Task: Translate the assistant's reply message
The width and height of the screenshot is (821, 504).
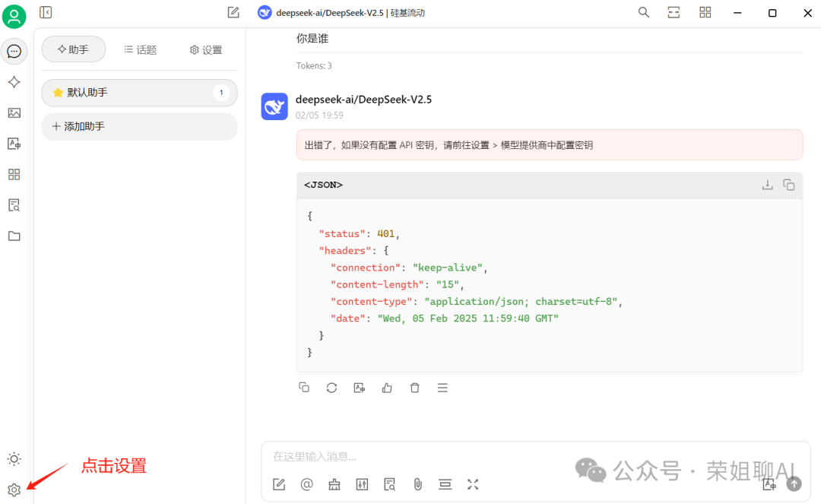Action: pos(359,388)
